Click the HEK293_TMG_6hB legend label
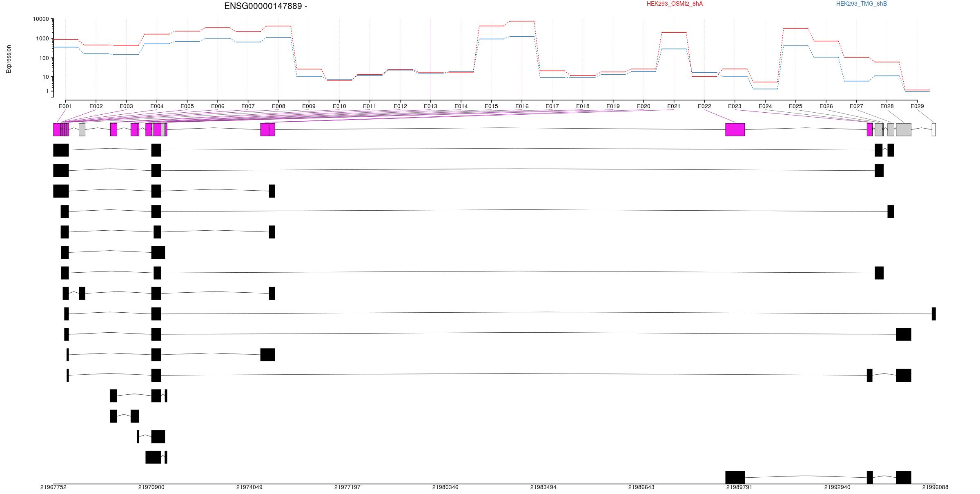This screenshot has height=494, width=980. [862, 4]
